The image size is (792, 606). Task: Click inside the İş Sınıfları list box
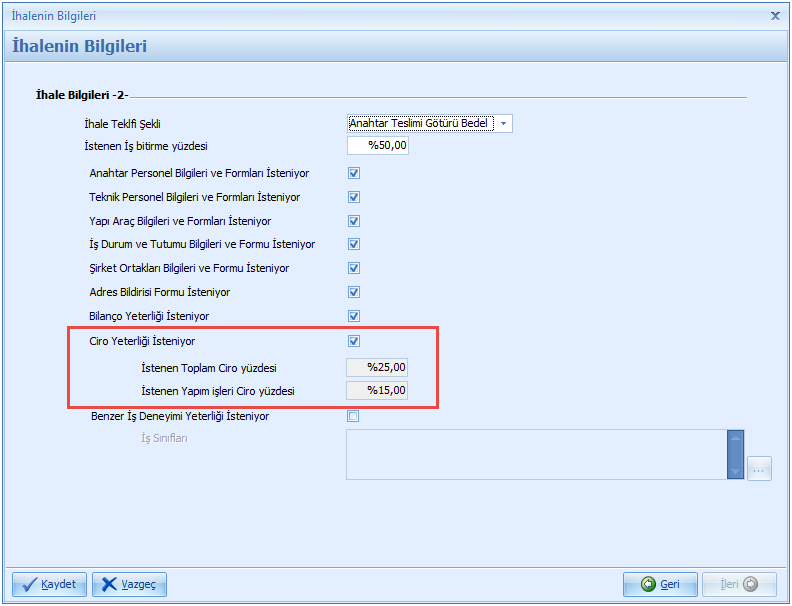[x=536, y=455]
